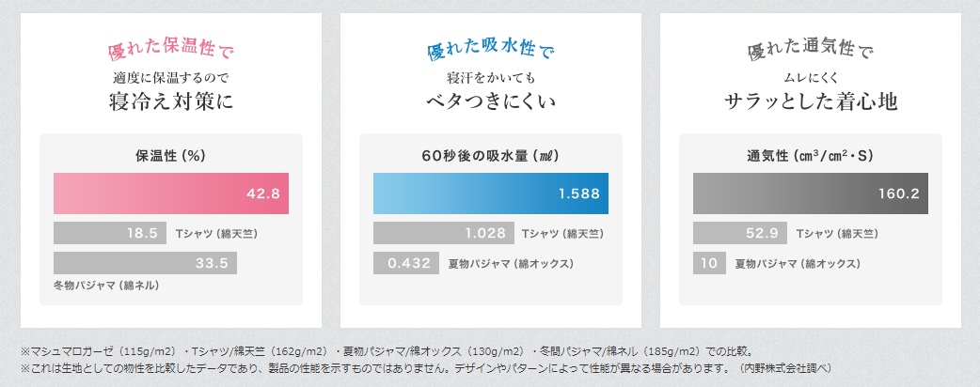Viewport: 980px width, 387px height.
Task: Click the gray 1.028 bar
Action: tap(443, 233)
